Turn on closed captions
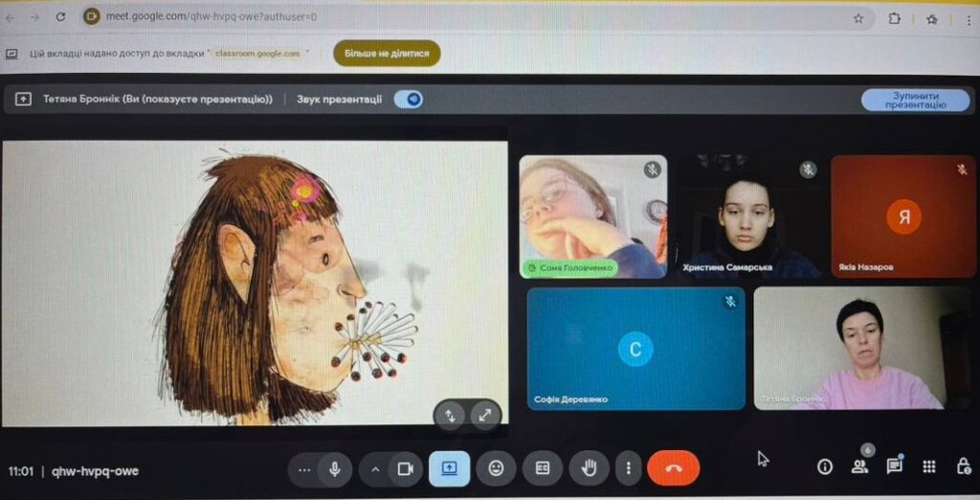 (x=543, y=468)
